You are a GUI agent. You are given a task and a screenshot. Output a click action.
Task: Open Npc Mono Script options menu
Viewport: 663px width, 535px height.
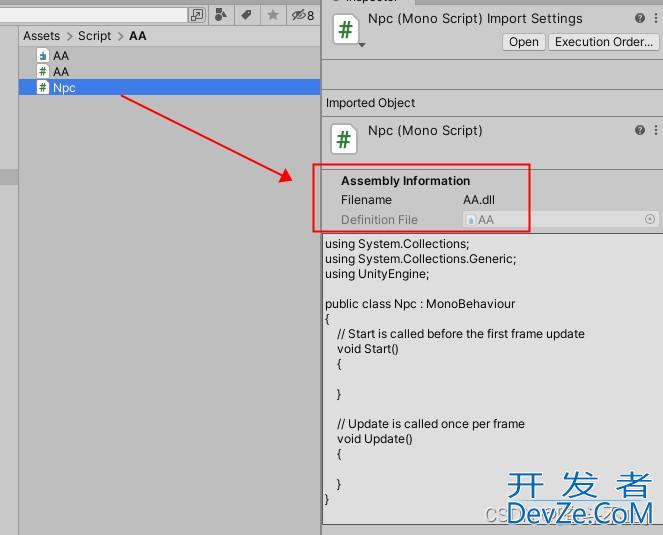[x=656, y=130]
